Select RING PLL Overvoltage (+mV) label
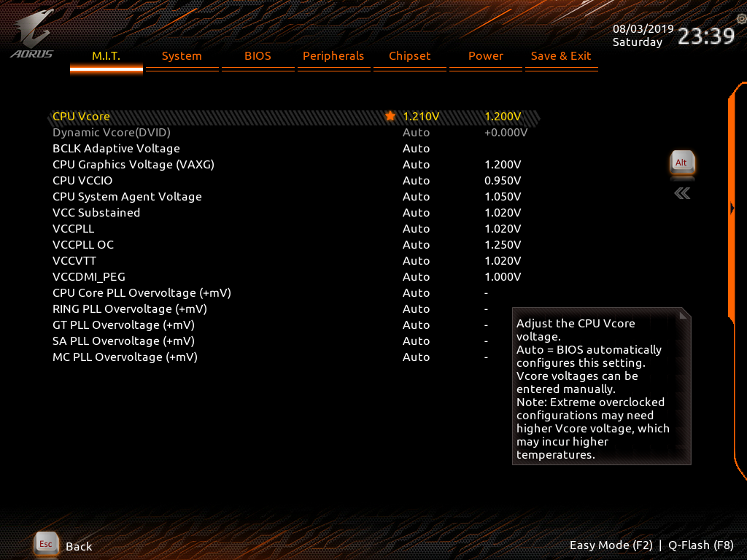Viewport: 747px width, 560px height. coord(130,309)
